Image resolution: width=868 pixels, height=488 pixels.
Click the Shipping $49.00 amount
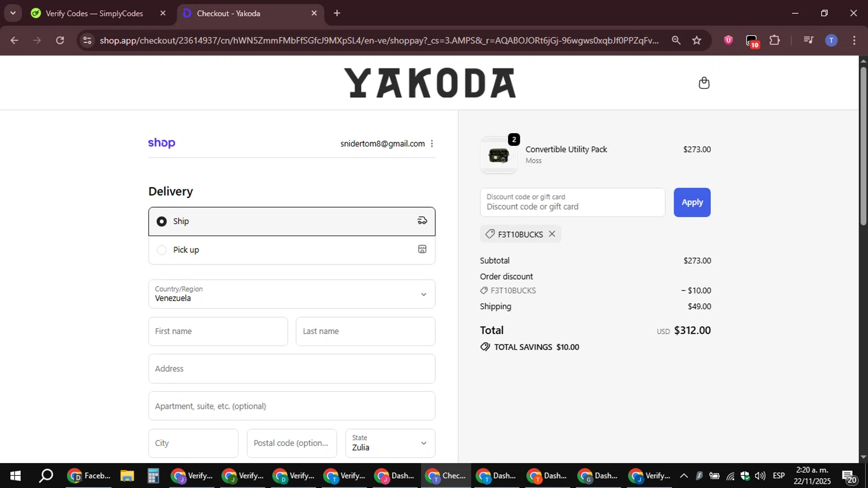[699, 306]
